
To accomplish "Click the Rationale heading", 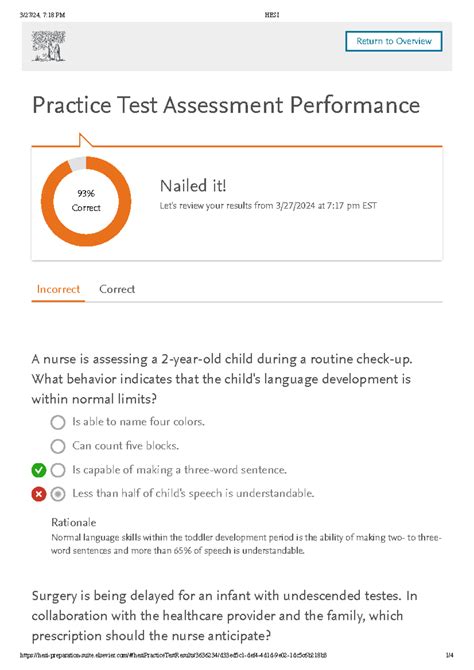I will tap(74, 522).
